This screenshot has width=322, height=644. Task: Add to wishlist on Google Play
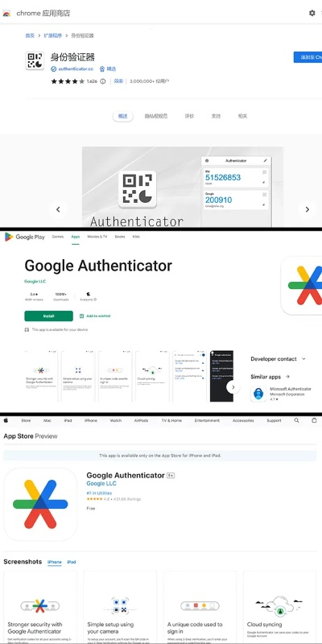point(95,316)
